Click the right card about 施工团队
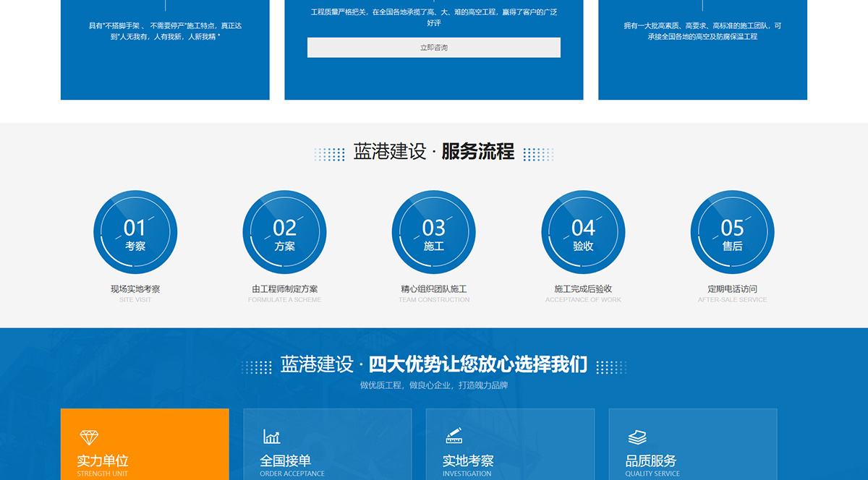 click(x=702, y=49)
